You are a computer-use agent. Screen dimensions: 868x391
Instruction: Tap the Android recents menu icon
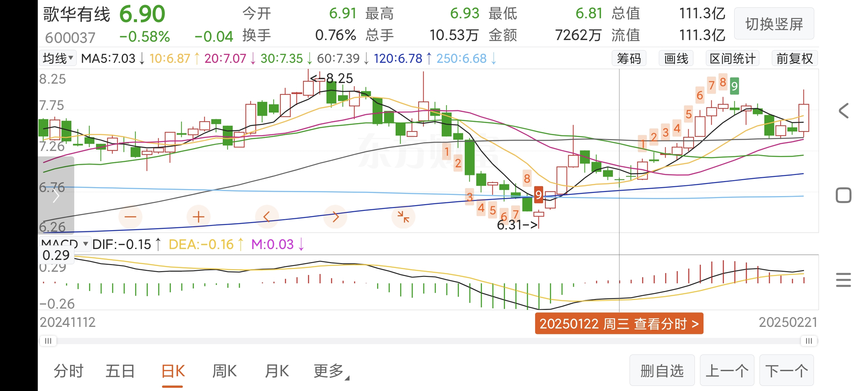coord(843,280)
